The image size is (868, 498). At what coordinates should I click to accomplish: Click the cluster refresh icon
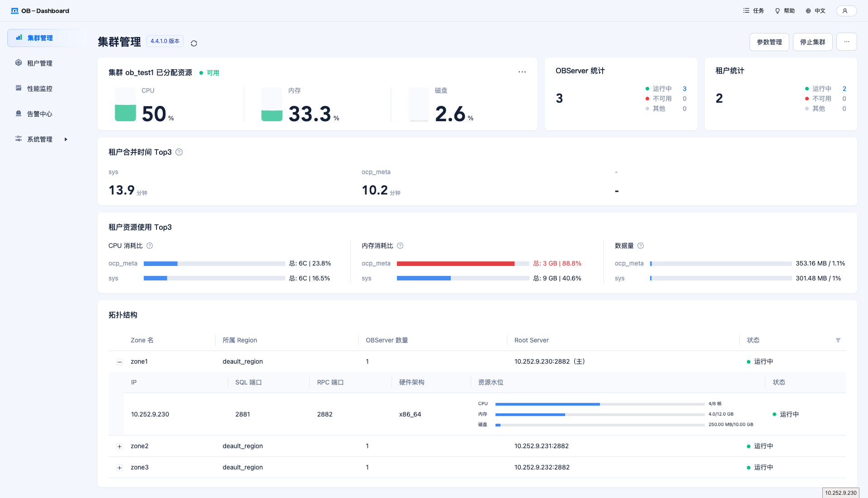tap(194, 43)
